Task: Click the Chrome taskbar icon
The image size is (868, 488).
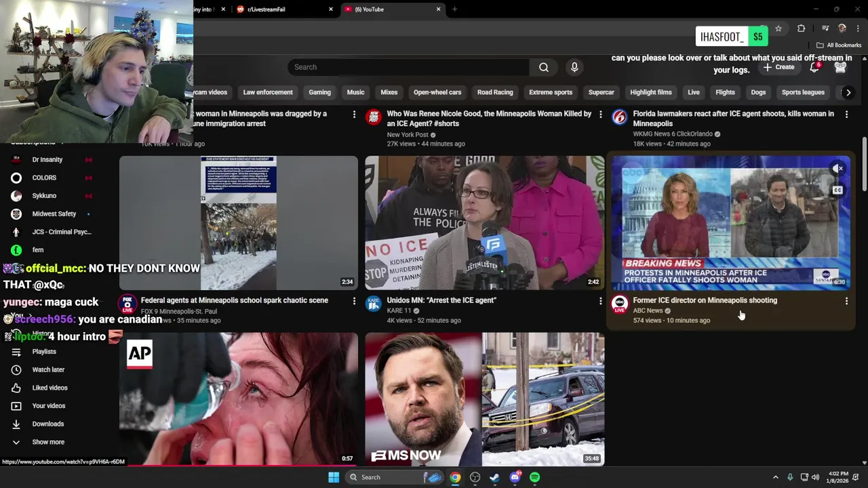Action: pos(455,477)
